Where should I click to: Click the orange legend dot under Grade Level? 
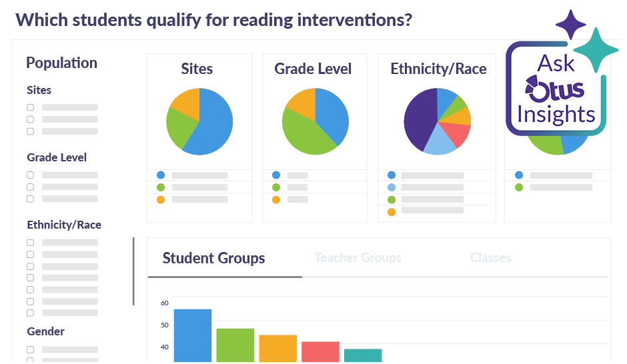pyautogui.click(x=276, y=199)
